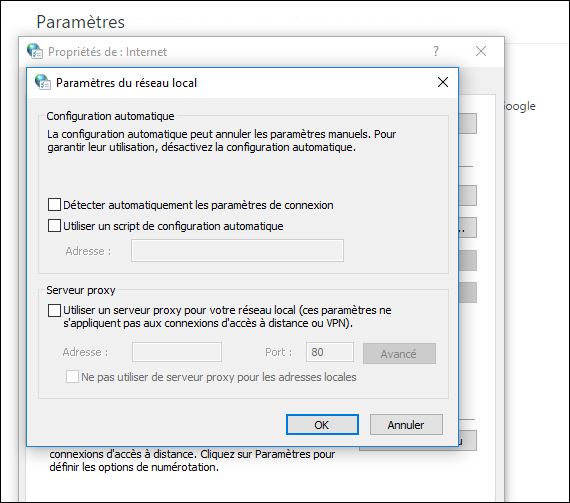Viewport: 570px width, 503px height.
Task: Cancel with the Annuler button
Action: (406, 424)
